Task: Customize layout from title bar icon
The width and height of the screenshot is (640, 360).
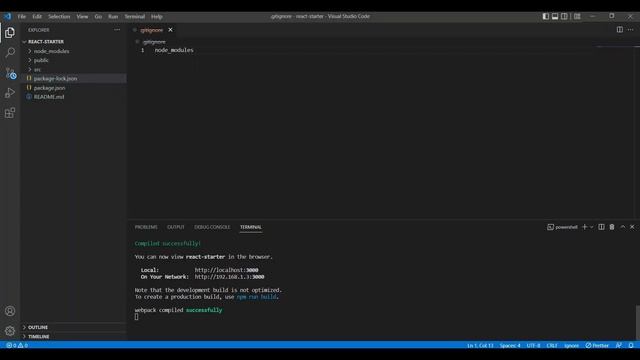Action: 577,16
